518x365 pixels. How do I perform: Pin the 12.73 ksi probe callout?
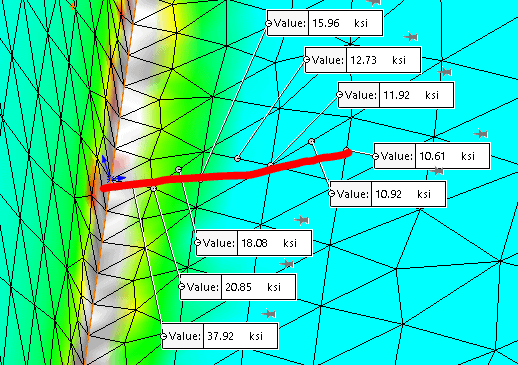(x=411, y=37)
